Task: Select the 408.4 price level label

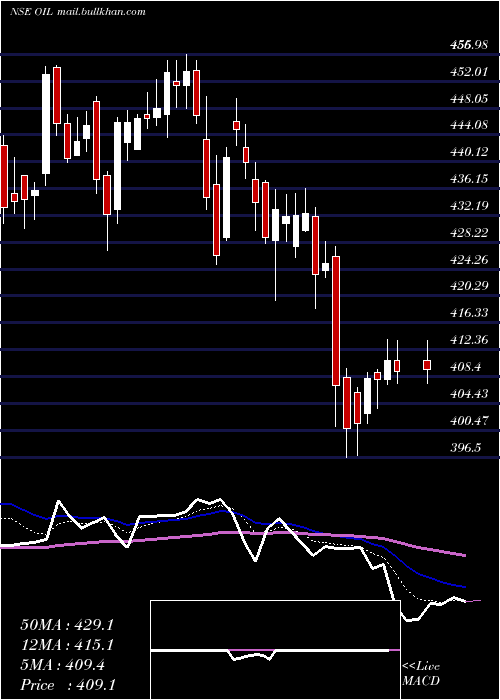Action: tap(467, 367)
